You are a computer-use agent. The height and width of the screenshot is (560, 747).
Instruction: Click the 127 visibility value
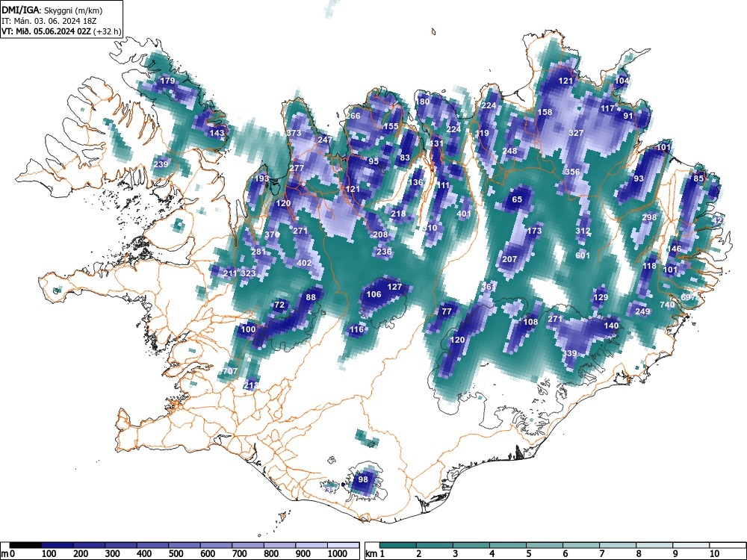point(394,287)
